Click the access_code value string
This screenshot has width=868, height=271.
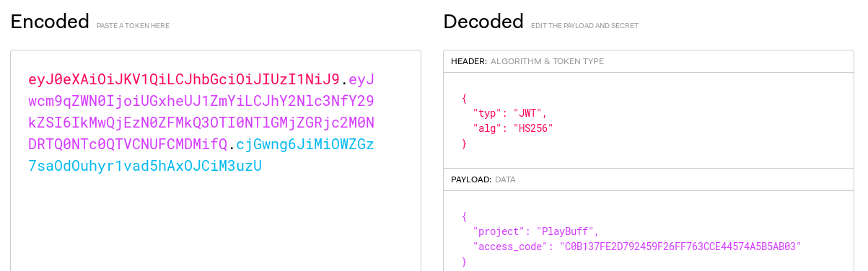tap(680, 246)
